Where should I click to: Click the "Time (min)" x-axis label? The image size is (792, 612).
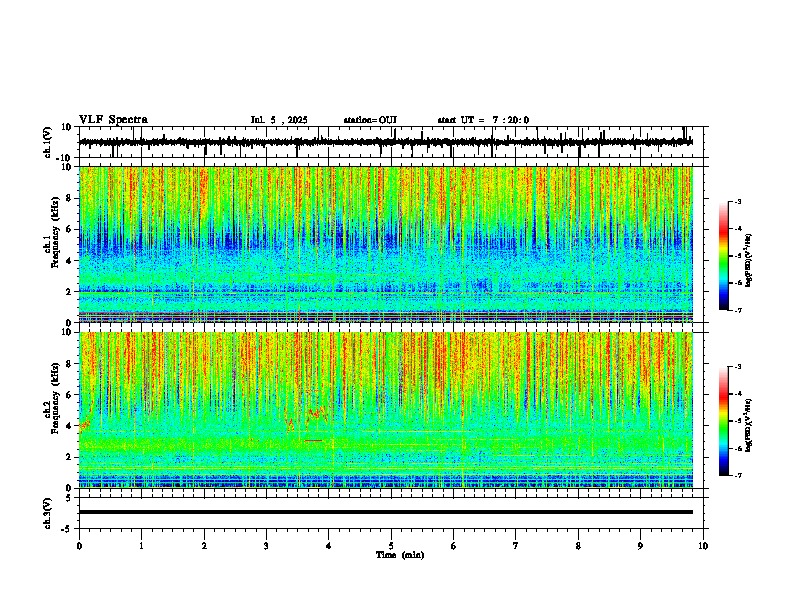400,555
